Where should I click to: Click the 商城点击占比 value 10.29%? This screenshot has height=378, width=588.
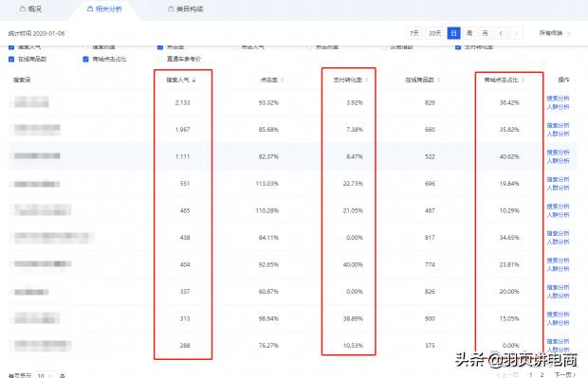click(x=509, y=210)
